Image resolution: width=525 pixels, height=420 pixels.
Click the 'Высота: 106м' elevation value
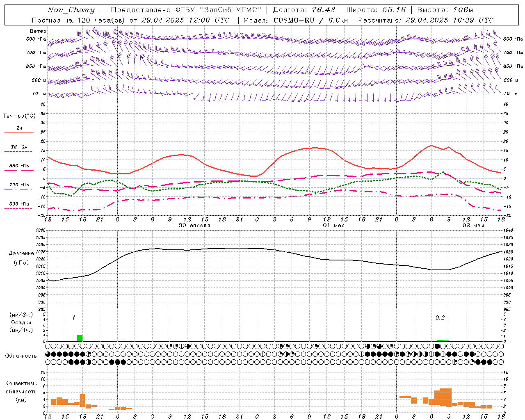[445, 10]
